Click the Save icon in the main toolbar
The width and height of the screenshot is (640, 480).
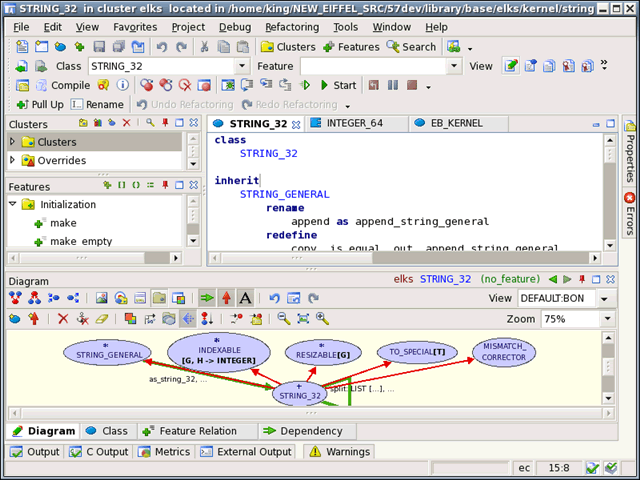[x=99, y=47]
